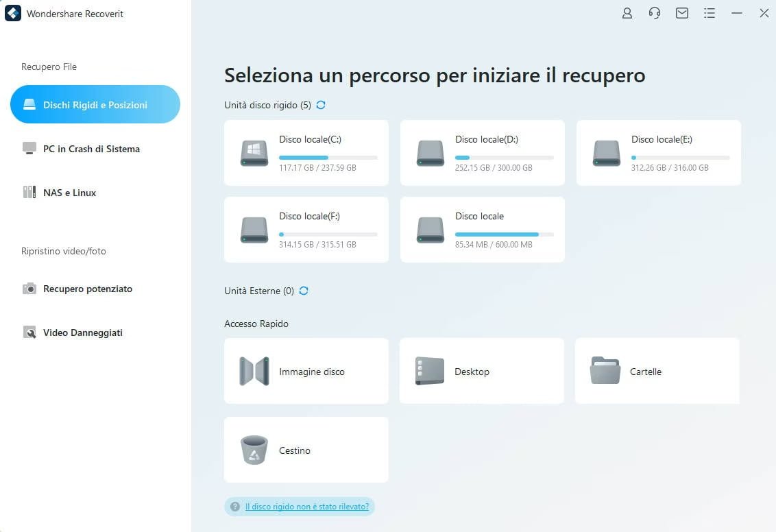Viewport: 776px width, 532px height.
Task: Open Recupero potenziato mode
Action: [87, 289]
